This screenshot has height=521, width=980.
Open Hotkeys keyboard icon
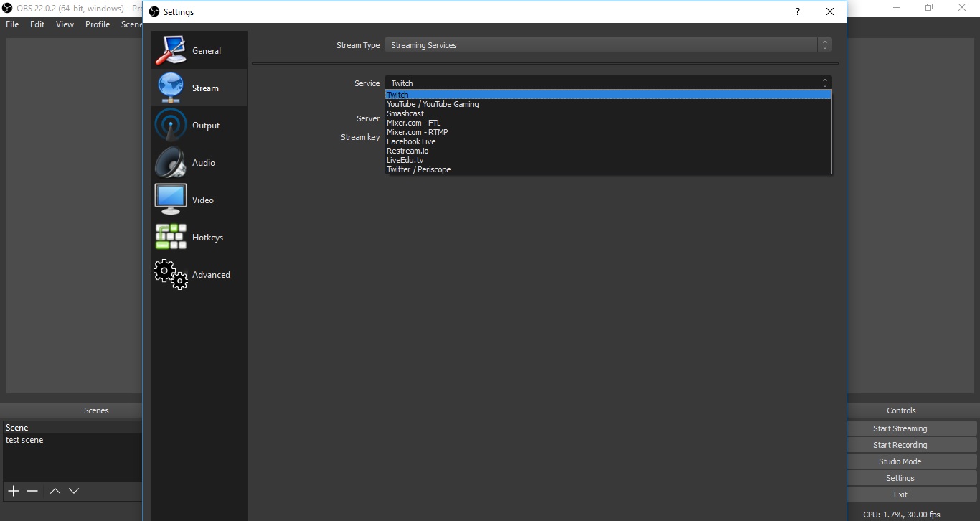pyautogui.click(x=171, y=237)
